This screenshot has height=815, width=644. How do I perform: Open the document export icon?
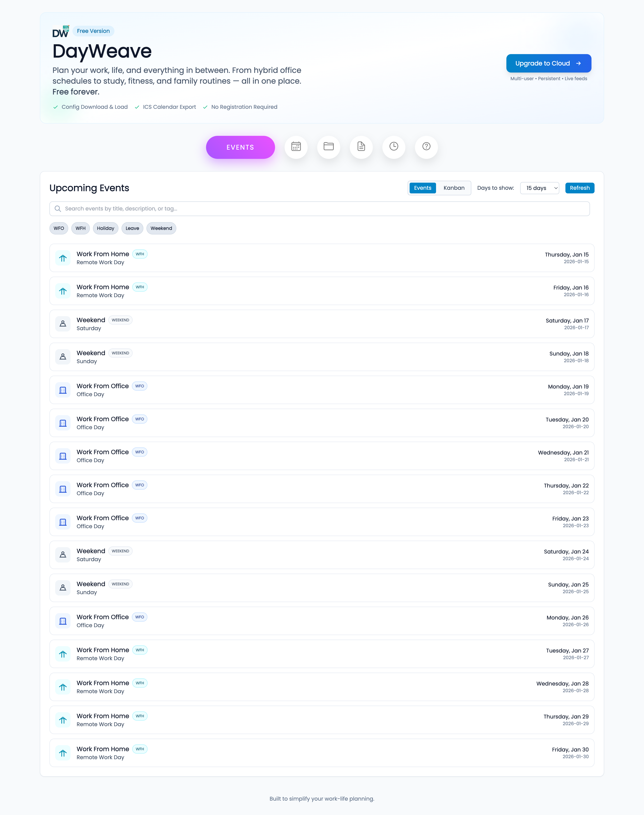(x=361, y=147)
